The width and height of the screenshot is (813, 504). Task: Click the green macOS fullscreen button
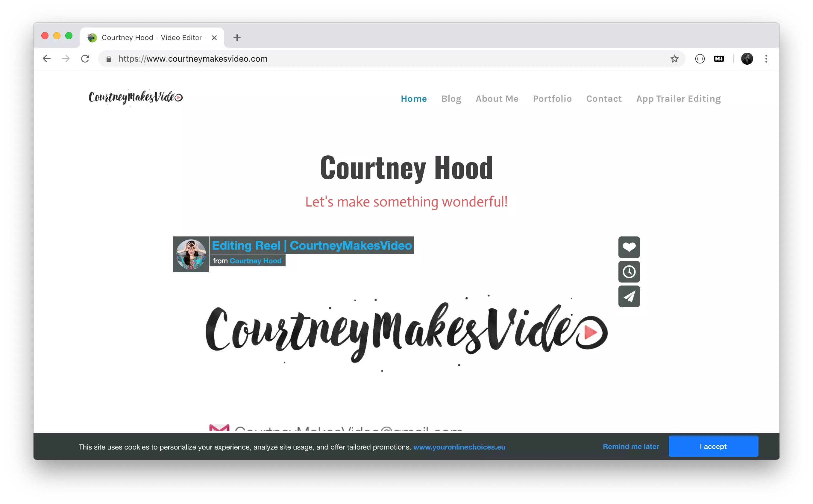69,36
